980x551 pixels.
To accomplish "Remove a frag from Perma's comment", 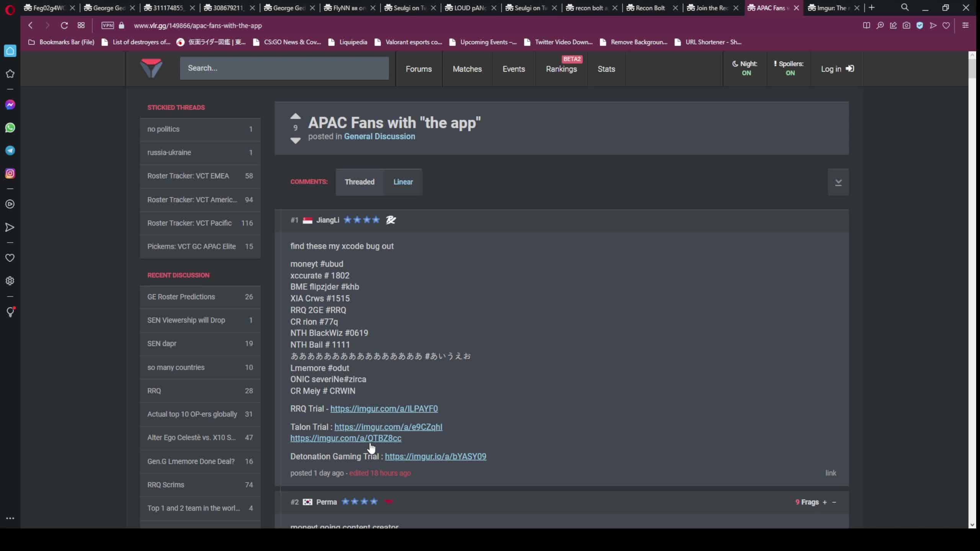I will (834, 502).
